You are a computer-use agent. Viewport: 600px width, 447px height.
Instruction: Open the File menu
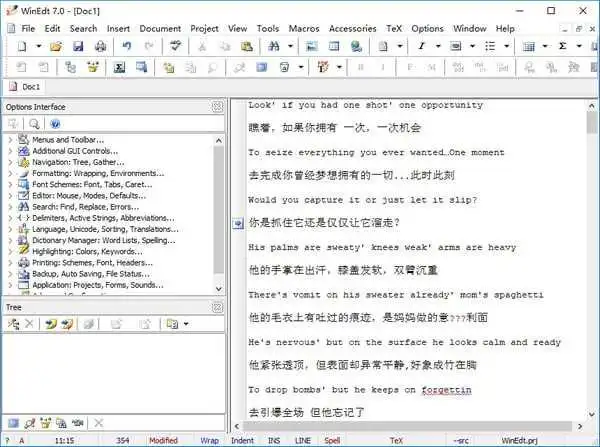pyautogui.click(x=28, y=29)
